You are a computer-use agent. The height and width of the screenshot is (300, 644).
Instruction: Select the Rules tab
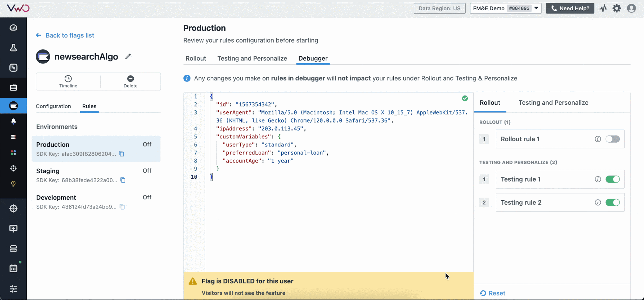(x=89, y=106)
